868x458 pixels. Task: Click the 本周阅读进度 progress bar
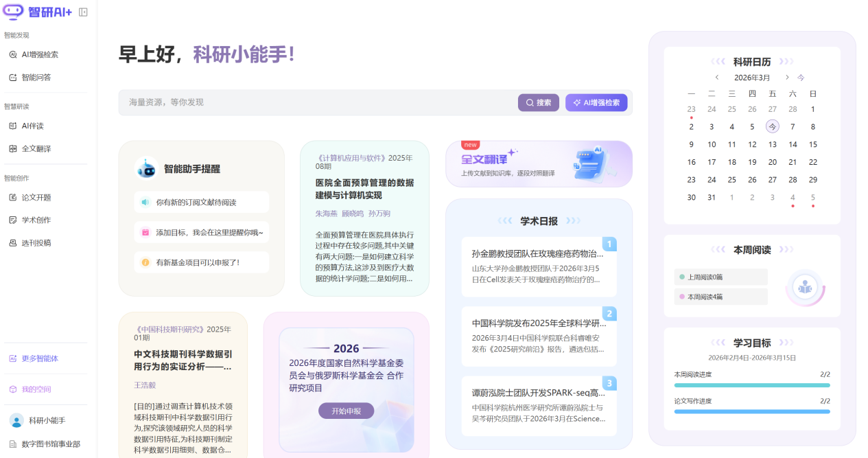[751, 387]
